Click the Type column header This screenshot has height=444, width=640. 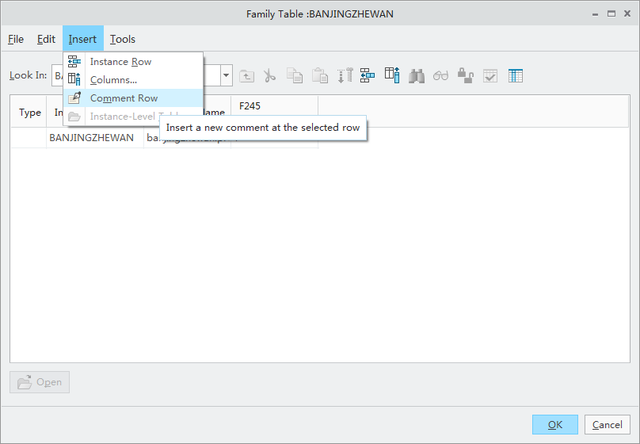coord(30,113)
